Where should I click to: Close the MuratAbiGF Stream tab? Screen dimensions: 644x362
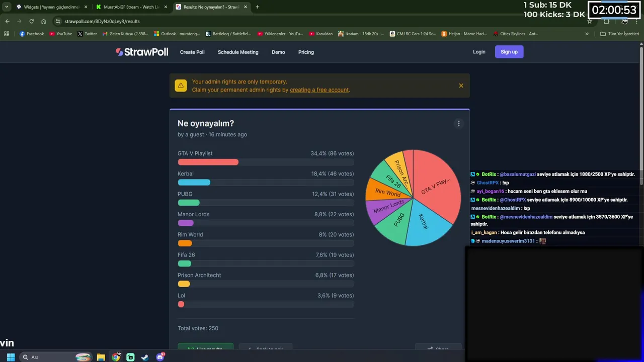(166, 7)
